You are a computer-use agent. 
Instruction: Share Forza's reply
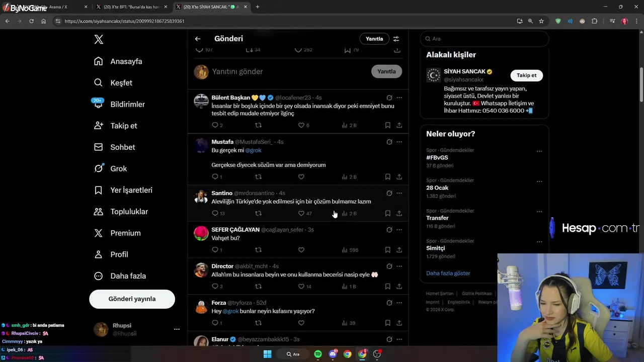click(399, 323)
